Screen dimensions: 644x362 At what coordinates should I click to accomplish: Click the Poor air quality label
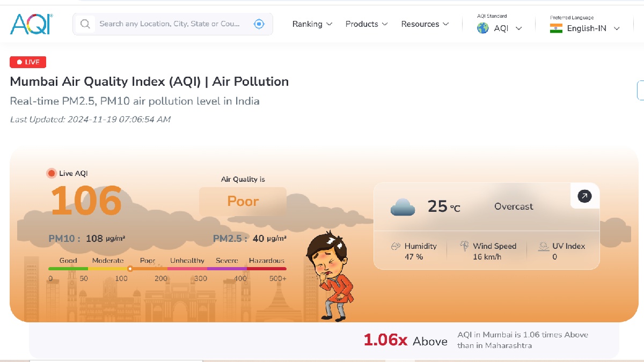pyautogui.click(x=243, y=201)
